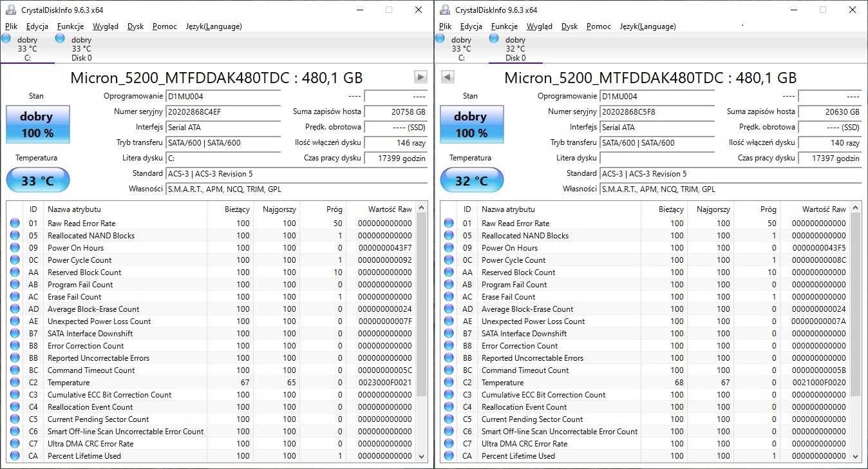
Task: Open Wygląd menu in right window
Action: point(540,26)
